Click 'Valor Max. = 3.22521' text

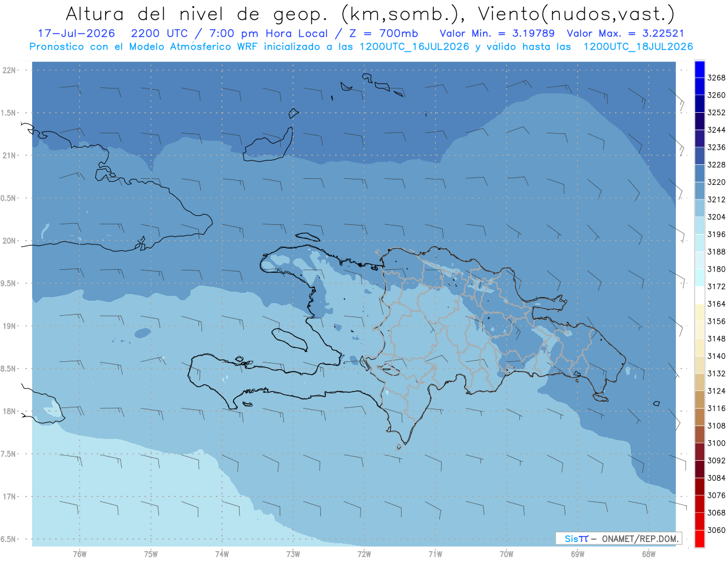pos(625,34)
